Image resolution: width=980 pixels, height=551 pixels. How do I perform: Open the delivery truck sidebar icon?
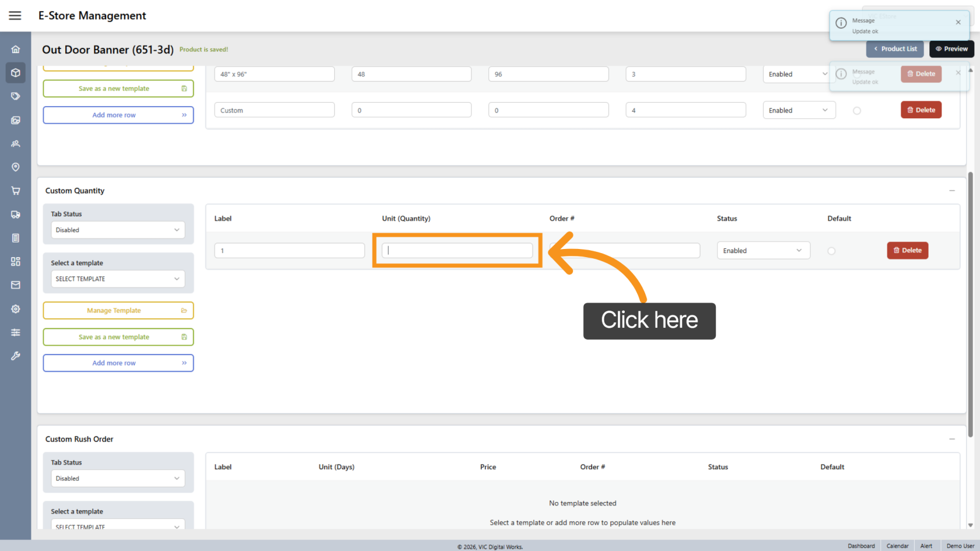coord(16,215)
